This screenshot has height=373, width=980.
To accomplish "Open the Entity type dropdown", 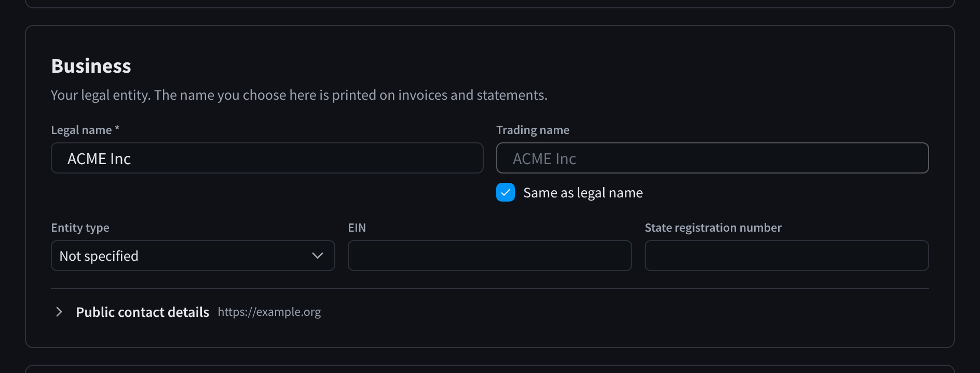I will pos(193,256).
